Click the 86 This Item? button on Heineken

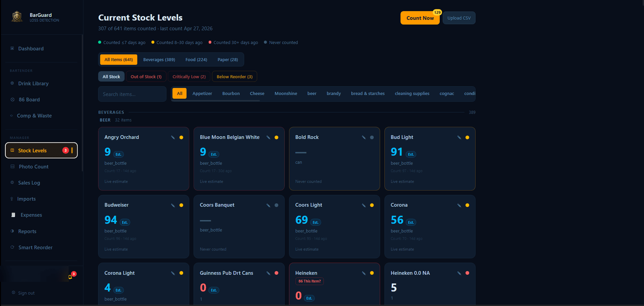pos(310,281)
